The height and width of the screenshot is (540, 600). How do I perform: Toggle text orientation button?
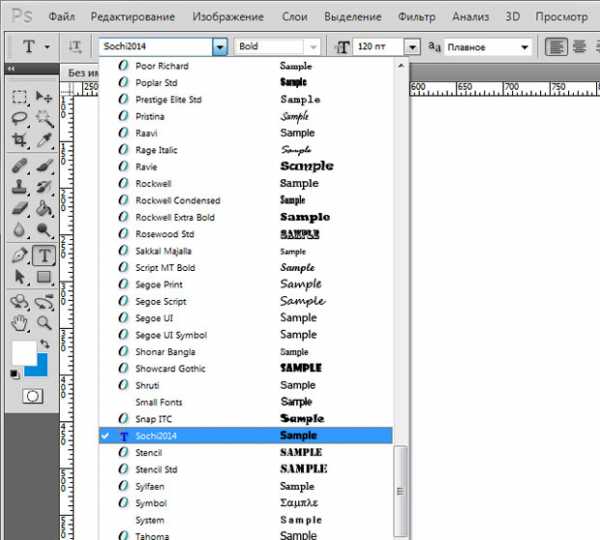75,47
